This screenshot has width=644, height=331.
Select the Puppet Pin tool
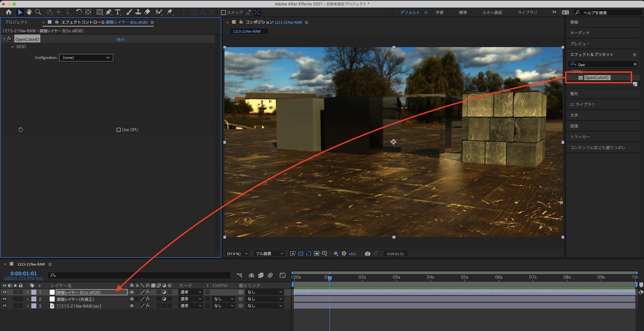pyautogui.click(x=170, y=12)
